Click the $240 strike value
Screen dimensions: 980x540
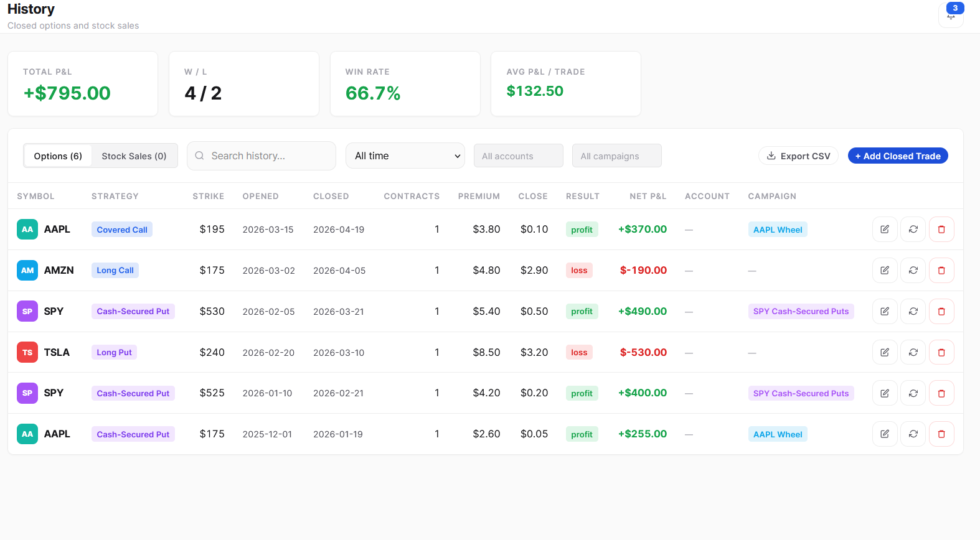click(x=212, y=352)
